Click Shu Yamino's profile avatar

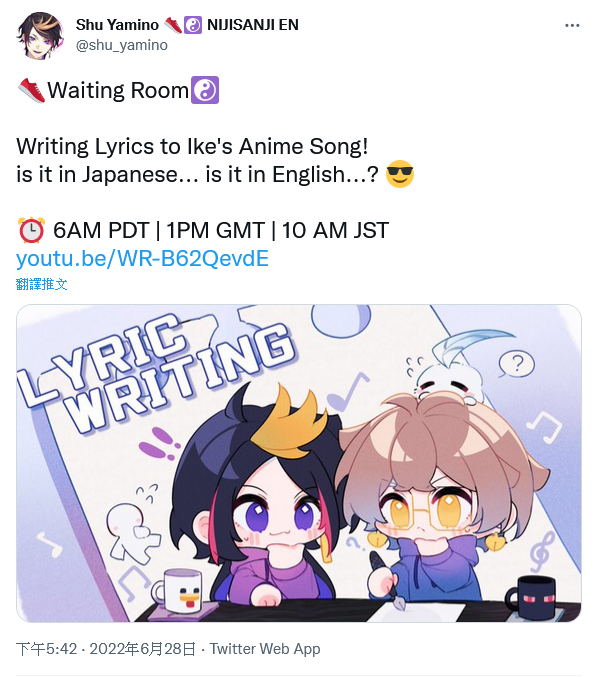[40, 35]
